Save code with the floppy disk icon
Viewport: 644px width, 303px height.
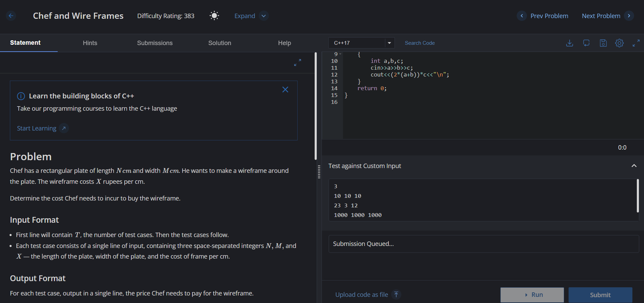[603, 43]
